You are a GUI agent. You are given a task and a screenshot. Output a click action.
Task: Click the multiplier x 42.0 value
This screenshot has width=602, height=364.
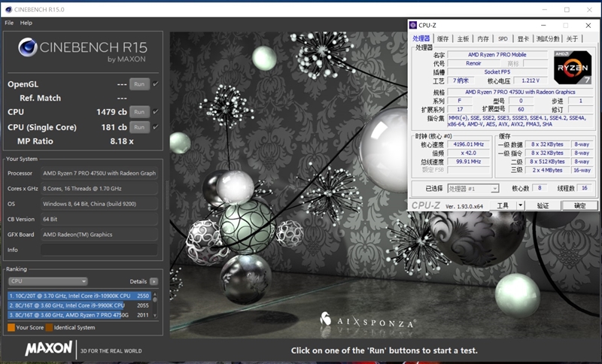pos(468,153)
